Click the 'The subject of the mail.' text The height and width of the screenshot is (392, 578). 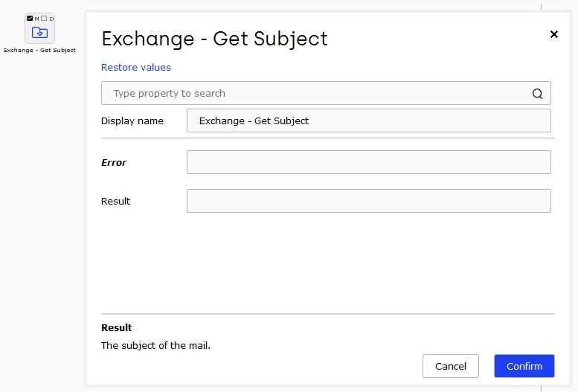pyautogui.click(x=155, y=346)
